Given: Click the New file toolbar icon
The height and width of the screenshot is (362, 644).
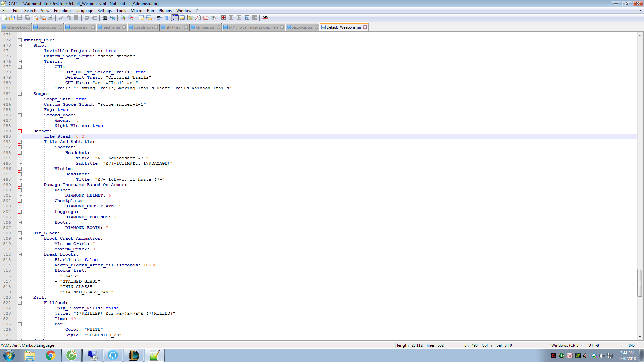Looking at the screenshot, I should [x=4, y=18].
